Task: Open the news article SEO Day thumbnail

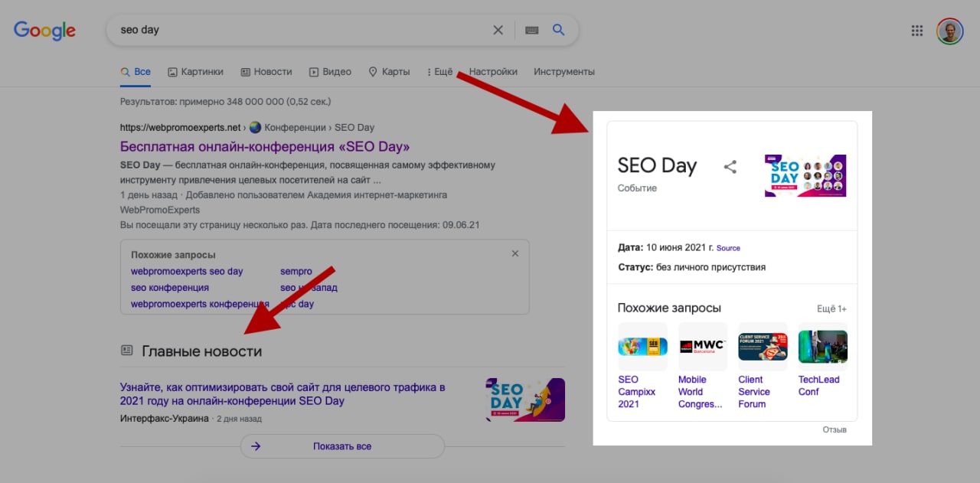Action: click(525, 400)
